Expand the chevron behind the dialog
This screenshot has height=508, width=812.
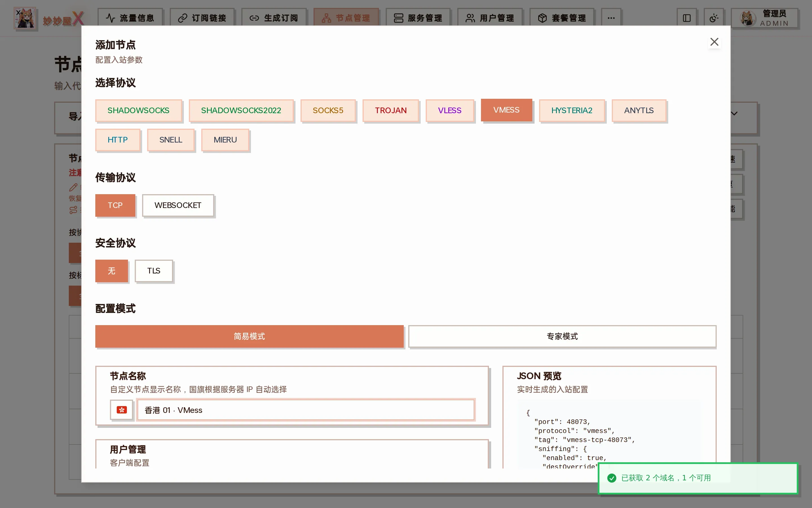click(x=734, y=113)
